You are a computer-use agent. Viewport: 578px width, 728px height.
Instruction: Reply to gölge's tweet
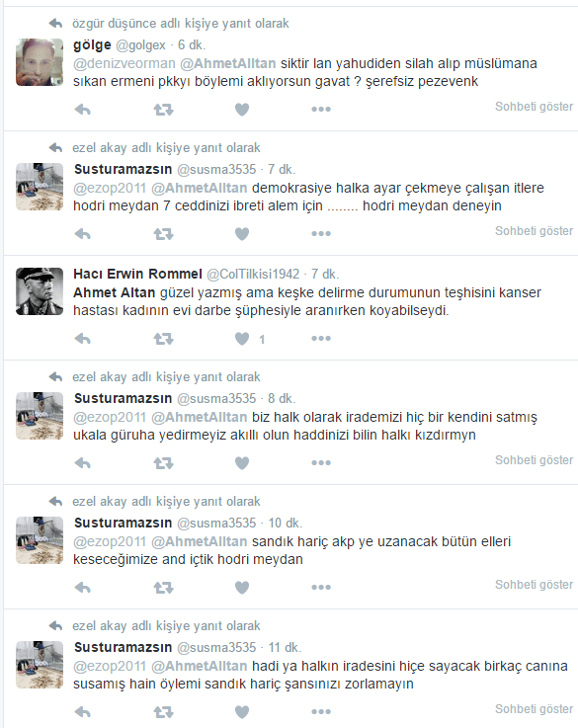click(83, 110)
